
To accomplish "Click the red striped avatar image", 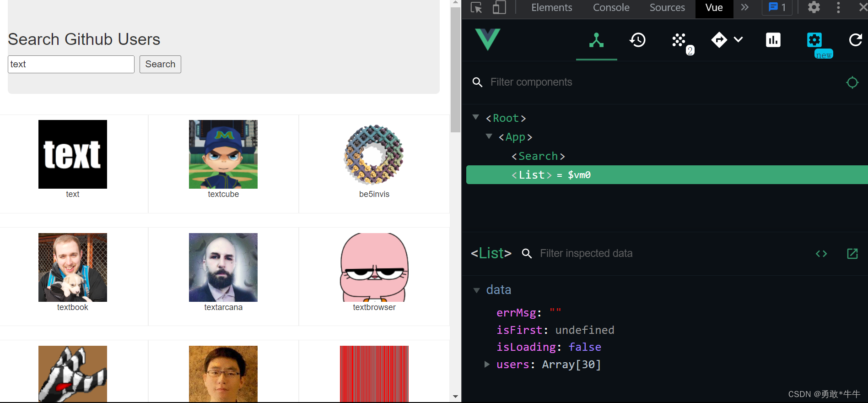I will [374, 374].
